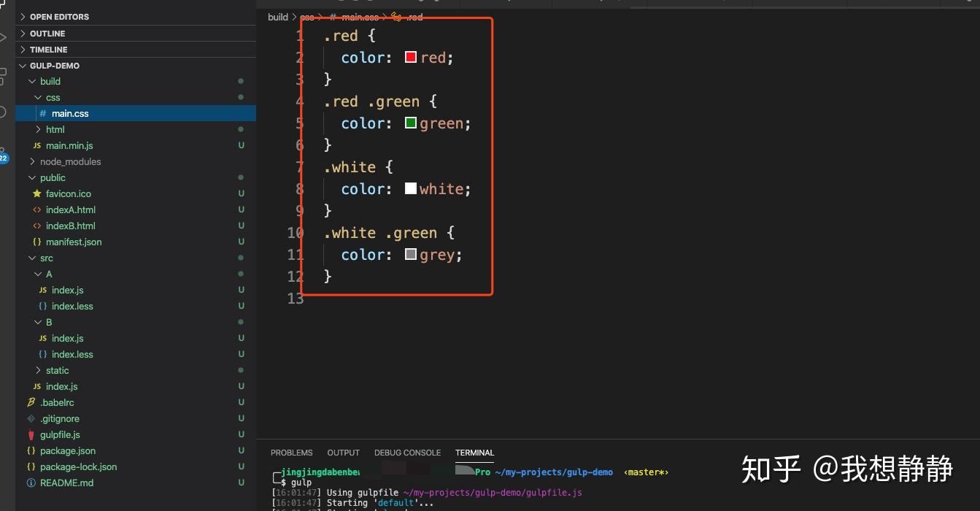Switch to the PROBLEMS tab
980x511 pixels.
click(x=291, y=453)
